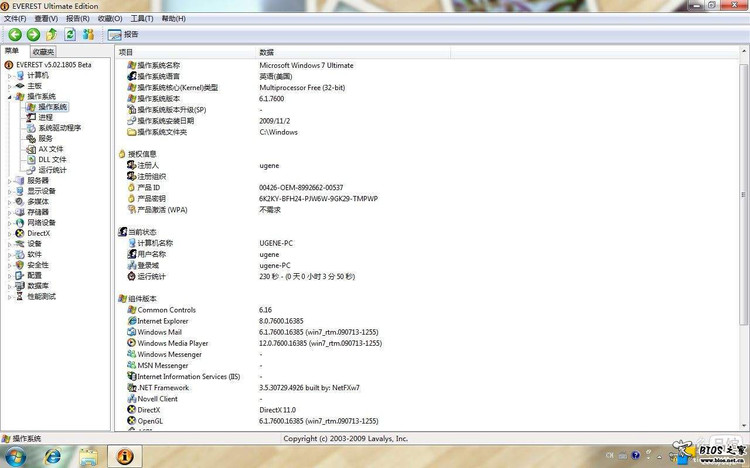Open the 文件(F) menu

15,19
